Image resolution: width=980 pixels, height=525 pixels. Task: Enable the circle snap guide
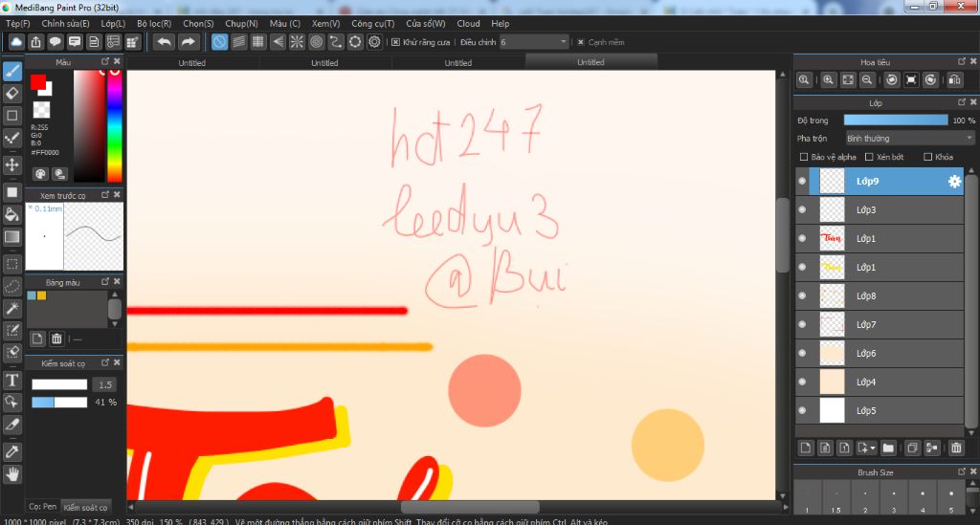[316, 42]
